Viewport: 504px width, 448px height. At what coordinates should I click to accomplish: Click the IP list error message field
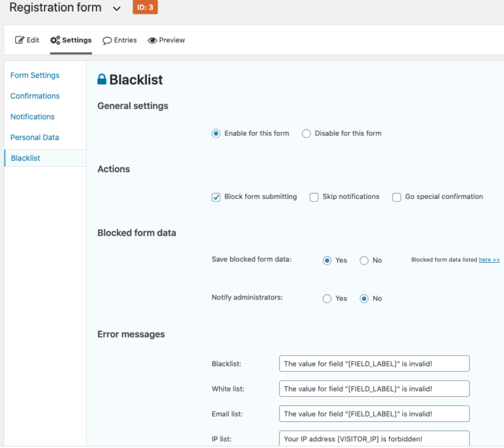[374, 438]
